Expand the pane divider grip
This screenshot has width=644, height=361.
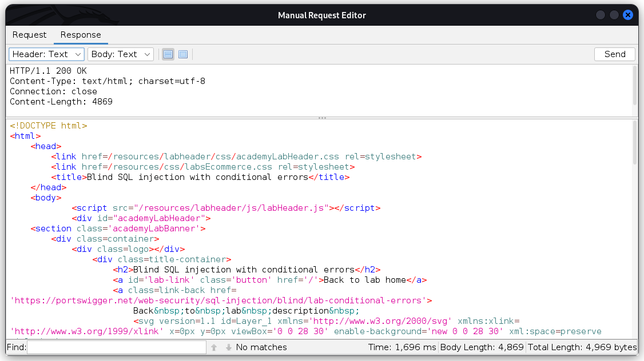point(322,118)
